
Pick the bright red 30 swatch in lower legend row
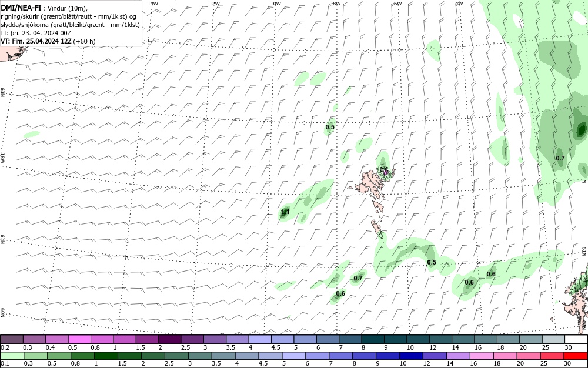575,356
